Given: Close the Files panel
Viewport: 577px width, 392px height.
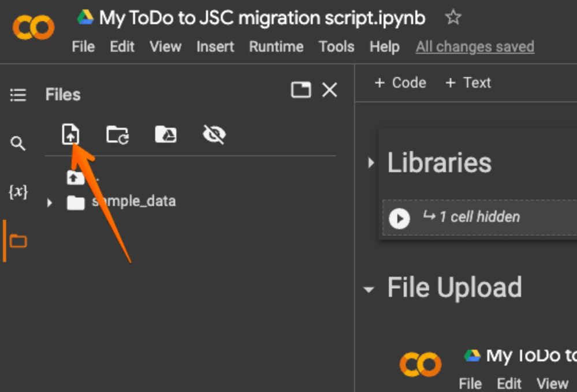Looking at the screenshot, I should pos(330,89).
